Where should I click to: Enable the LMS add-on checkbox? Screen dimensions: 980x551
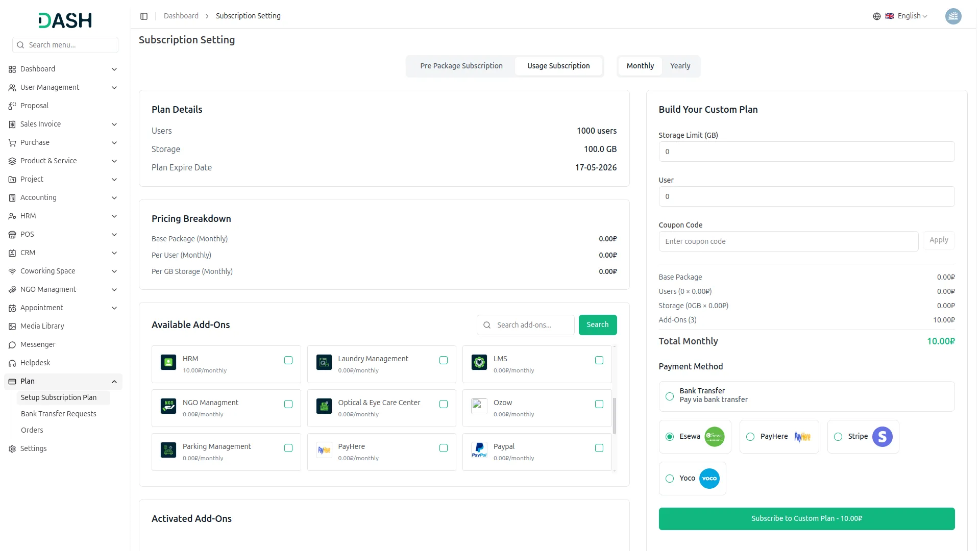coord(599,360)
